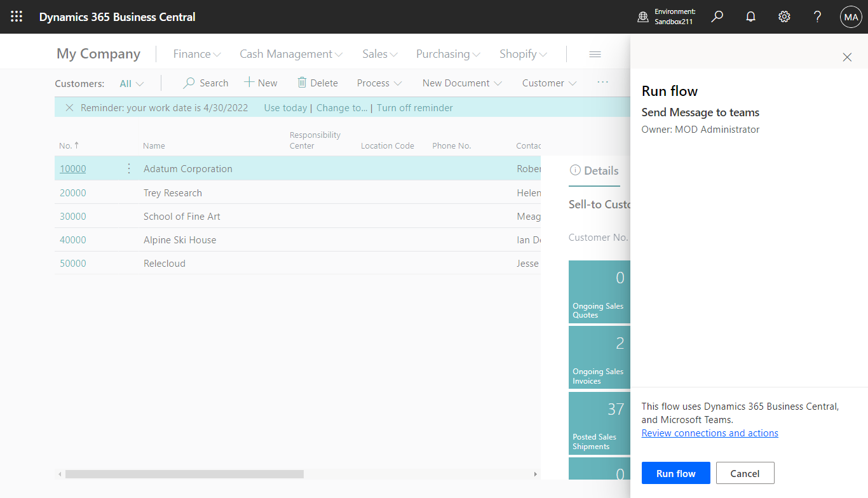
Task: Open the Microsoft 365 app launcher grid
Action: [x=16, y=17]
